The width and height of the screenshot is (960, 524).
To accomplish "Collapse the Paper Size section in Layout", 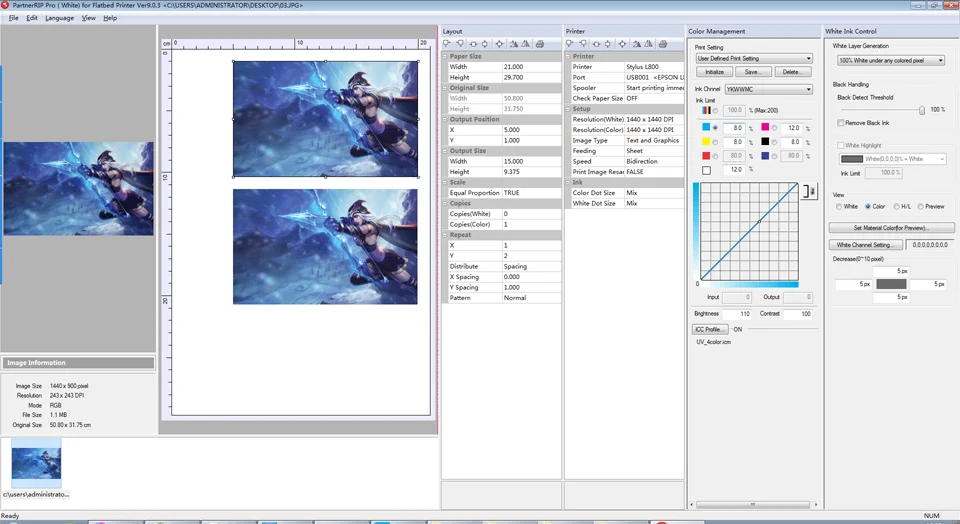I will [446, 57].
